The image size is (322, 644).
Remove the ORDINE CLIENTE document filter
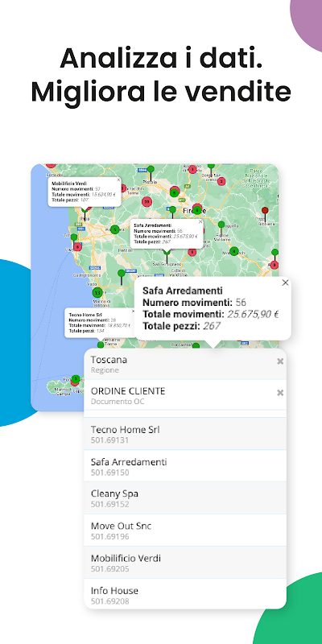coord(280,393)
